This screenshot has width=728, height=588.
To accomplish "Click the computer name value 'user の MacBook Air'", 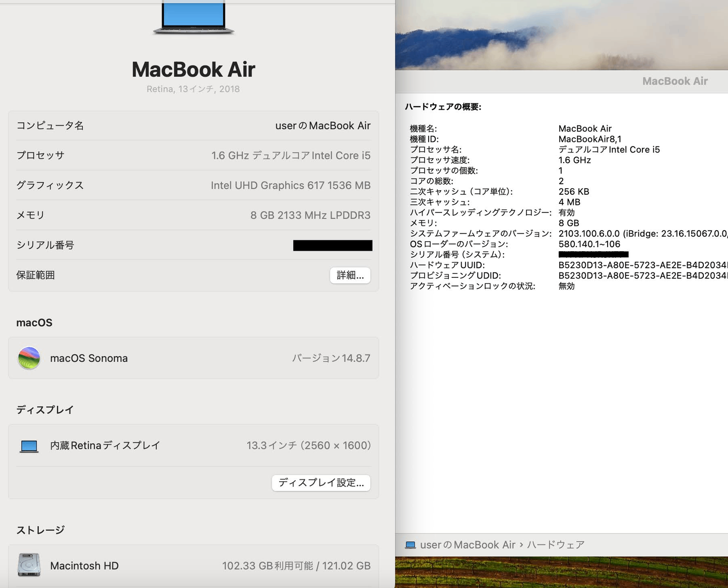I will (x=323, y=125).
